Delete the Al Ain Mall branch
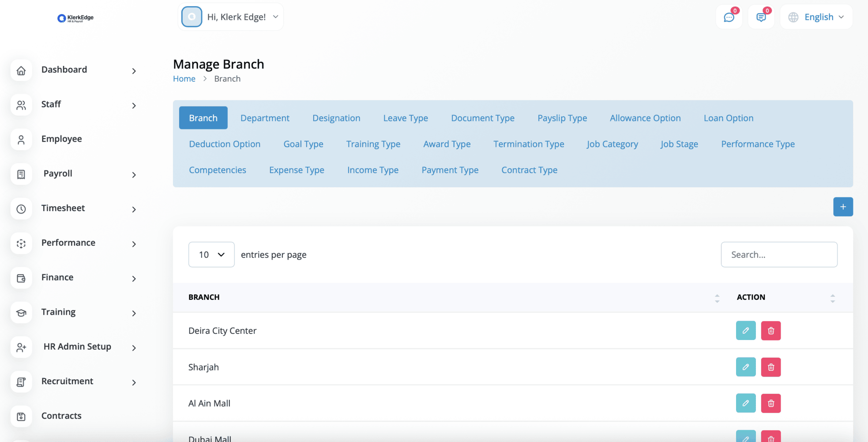 770,403
